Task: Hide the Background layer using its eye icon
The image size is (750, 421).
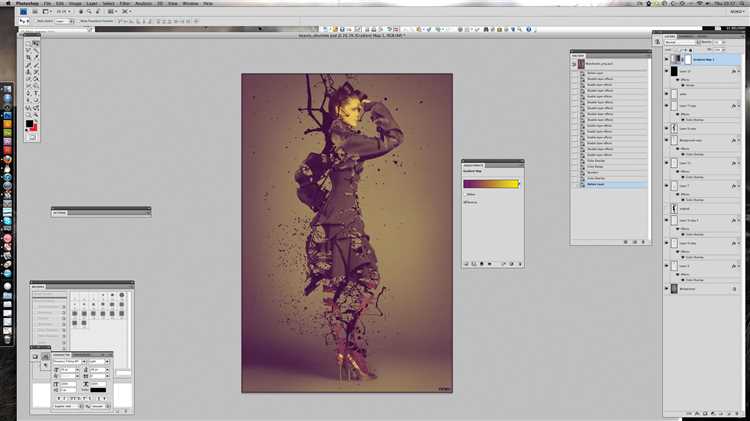Action: [x=667, y=288]
